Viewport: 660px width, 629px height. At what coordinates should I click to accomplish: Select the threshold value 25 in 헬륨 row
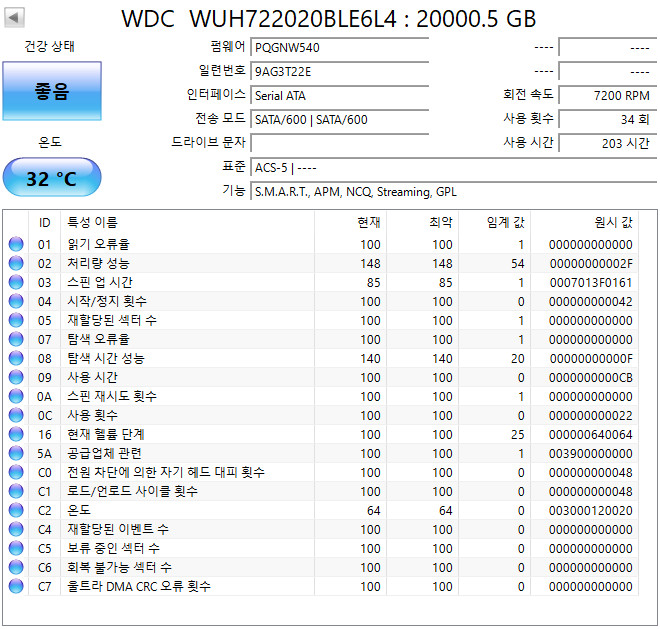[x=518, y=434]
